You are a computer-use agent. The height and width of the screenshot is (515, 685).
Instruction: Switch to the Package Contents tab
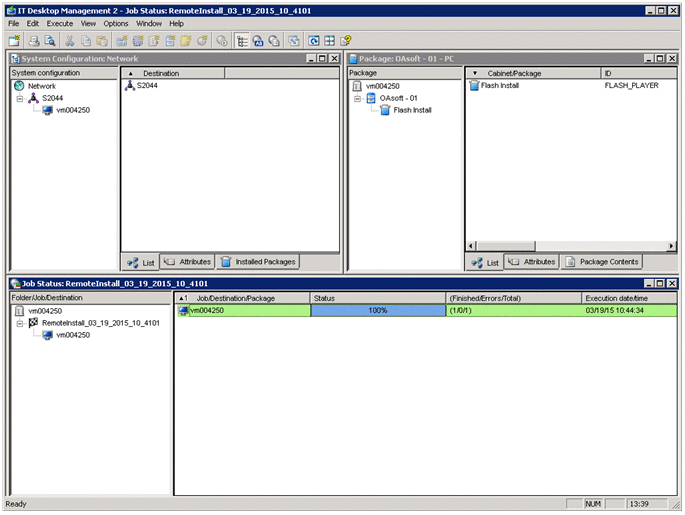(x=601, y=262)
